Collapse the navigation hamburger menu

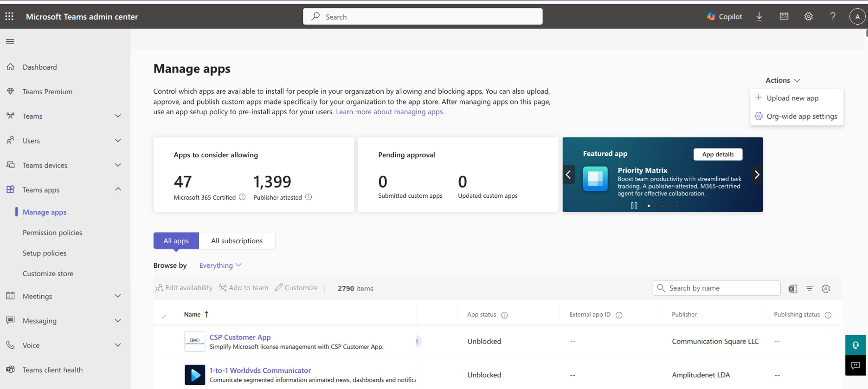point(10,42)
